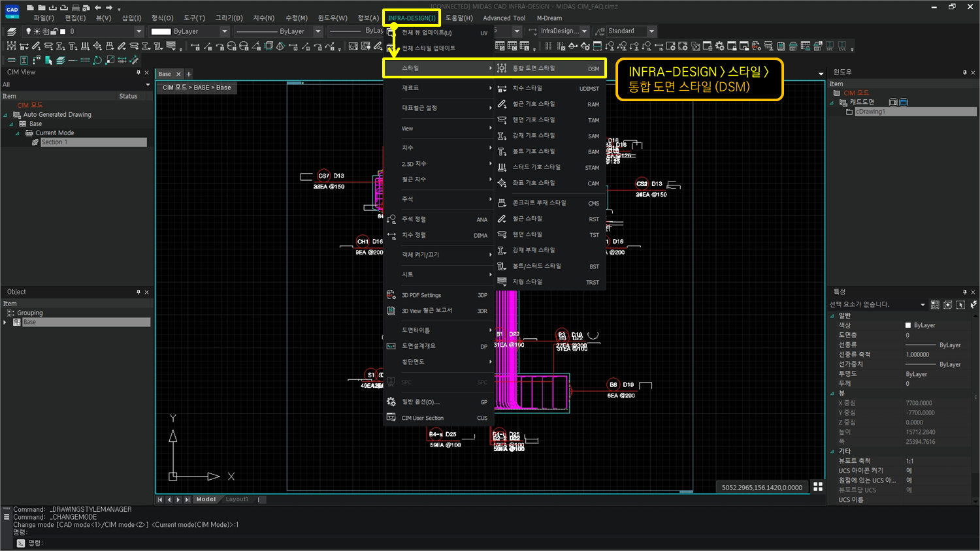The width and height of the screenshot is (980, 551).
Task: Click the dimension style icon in toolbar
Action: (24, 46)
